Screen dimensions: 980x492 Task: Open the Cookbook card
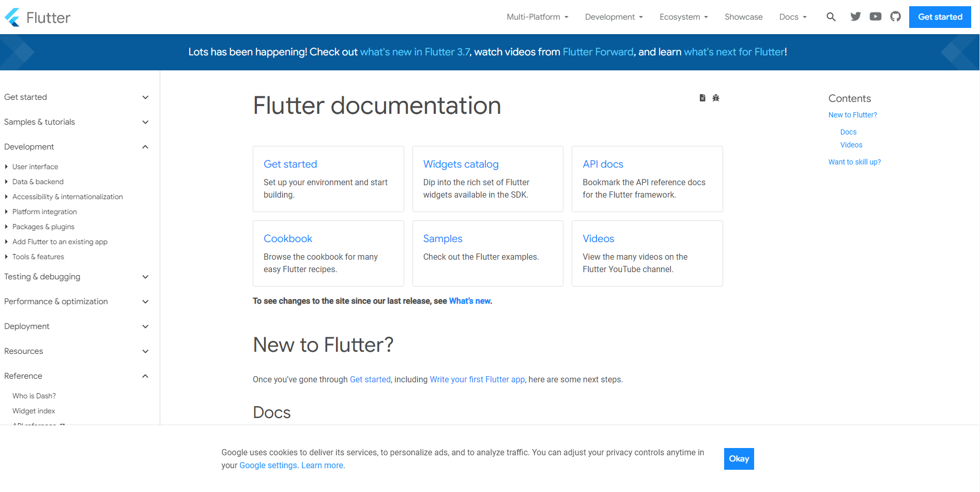(328, 254)
